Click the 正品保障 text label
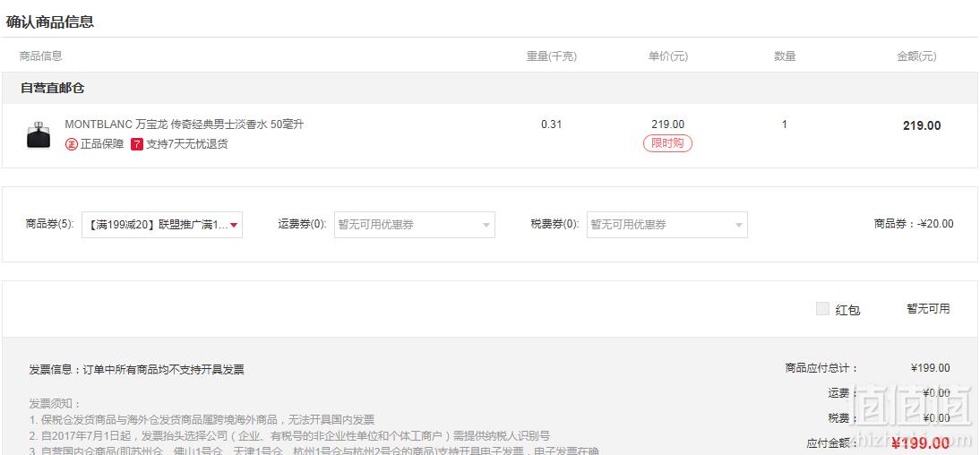 pos(102,144)
